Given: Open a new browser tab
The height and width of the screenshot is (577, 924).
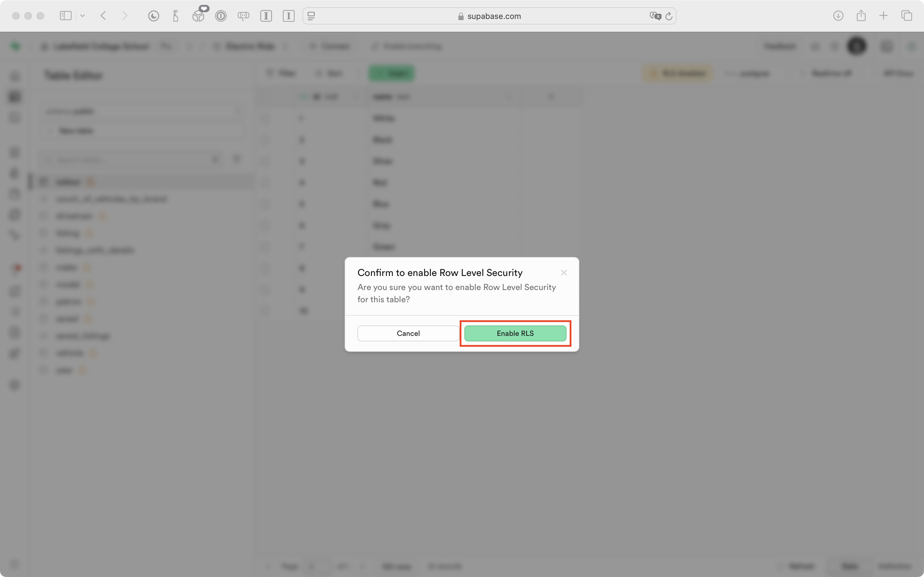Looking at the screenshot, I should (x=883, y=16).
